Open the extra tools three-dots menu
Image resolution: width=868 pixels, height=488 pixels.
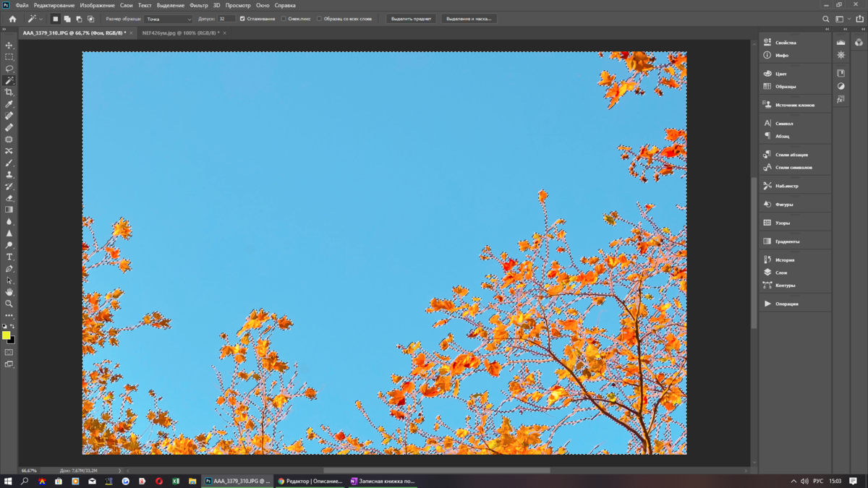pos(9,315)
